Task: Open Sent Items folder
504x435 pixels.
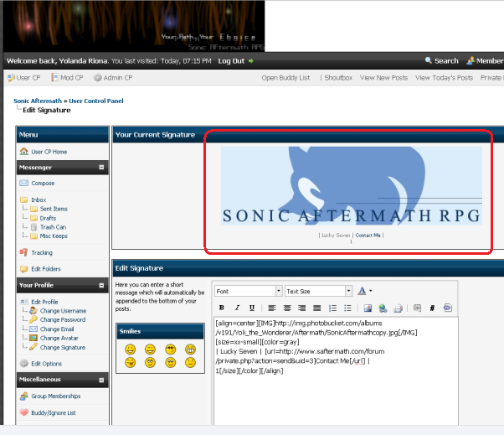Action: pyautogui.click(x=54, y=209)
